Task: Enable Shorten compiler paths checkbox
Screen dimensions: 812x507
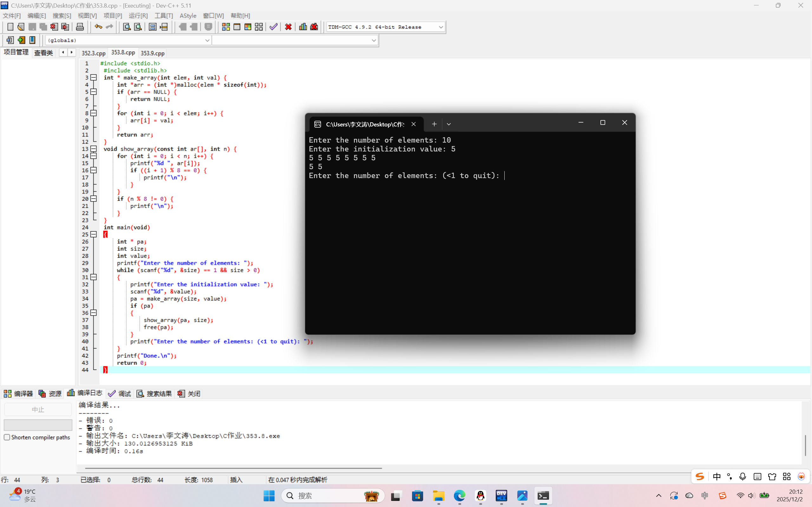Action: (x=7, y=437)
